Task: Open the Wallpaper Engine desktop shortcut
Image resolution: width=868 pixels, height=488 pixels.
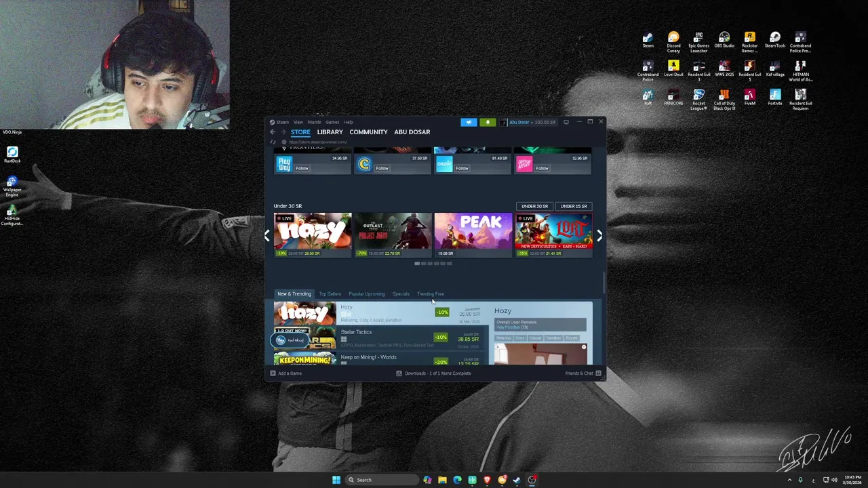Action: pos(12,186)
